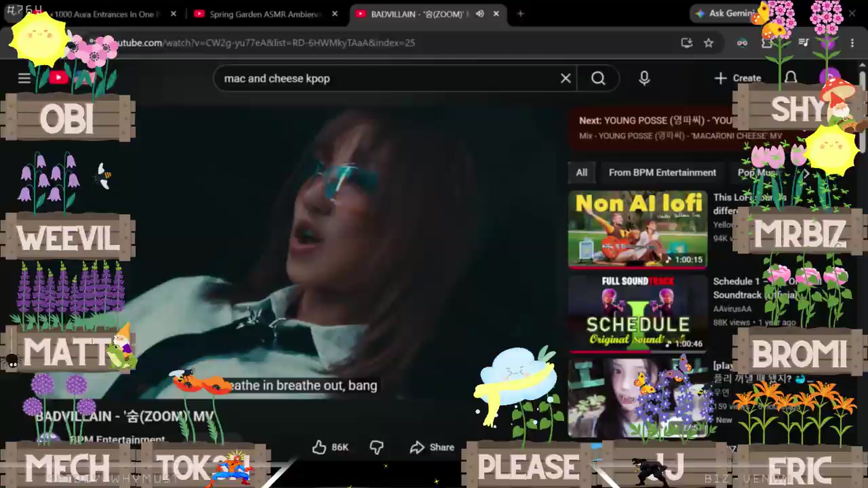Open Chrome media controls icon
This screenshot has height=488, width=868.
pos(803,43)
